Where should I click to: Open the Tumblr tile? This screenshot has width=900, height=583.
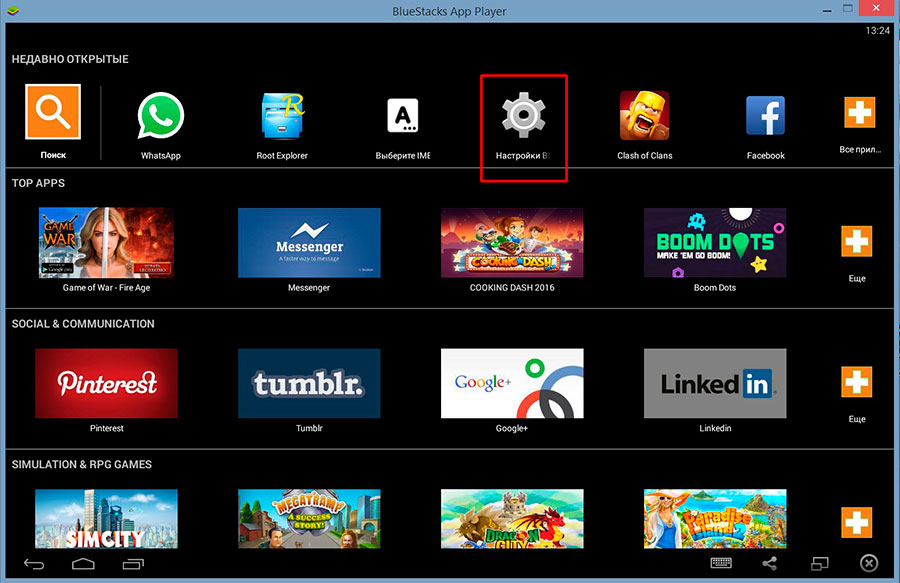[x=309, y=383]
